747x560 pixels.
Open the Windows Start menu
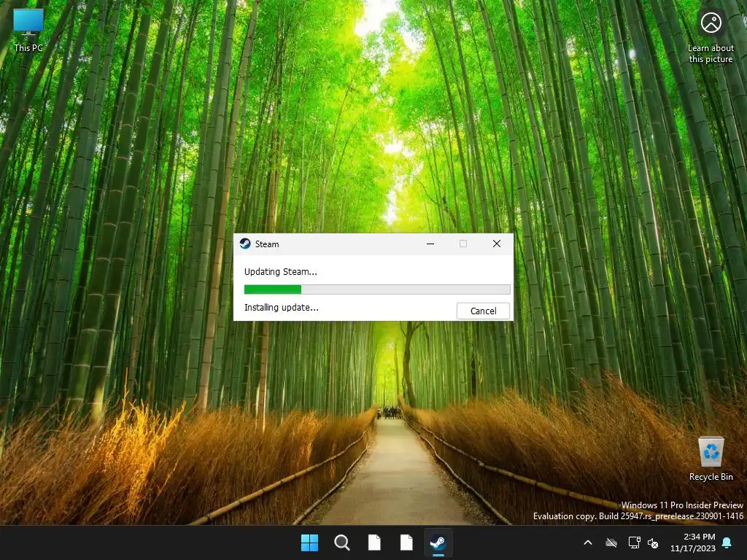click(x=309, y=542)
